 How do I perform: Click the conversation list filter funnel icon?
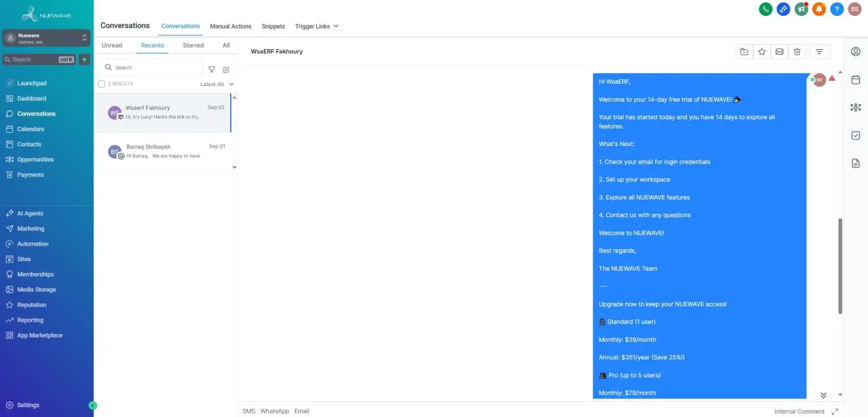tap(212, 69)
